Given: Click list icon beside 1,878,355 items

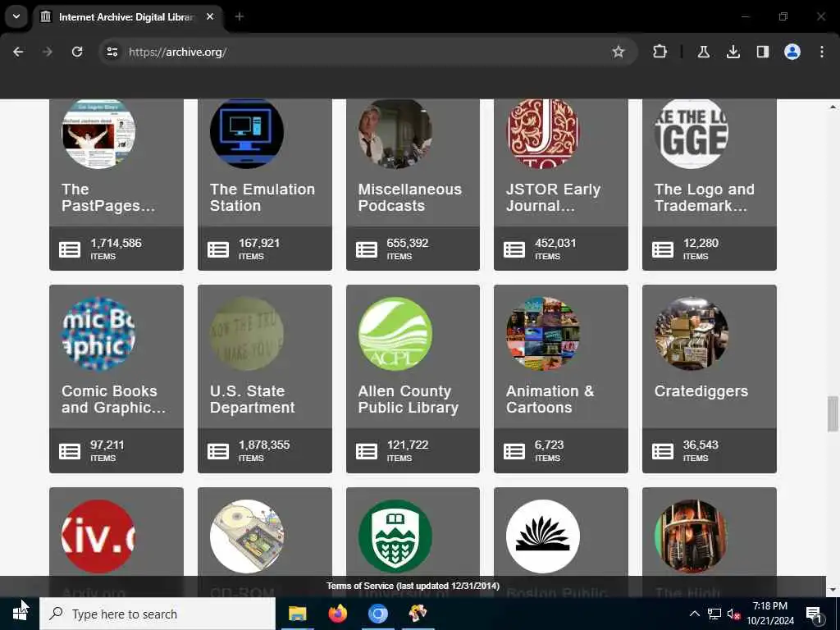Looking at the screenshot, I should tap(218, 452).
